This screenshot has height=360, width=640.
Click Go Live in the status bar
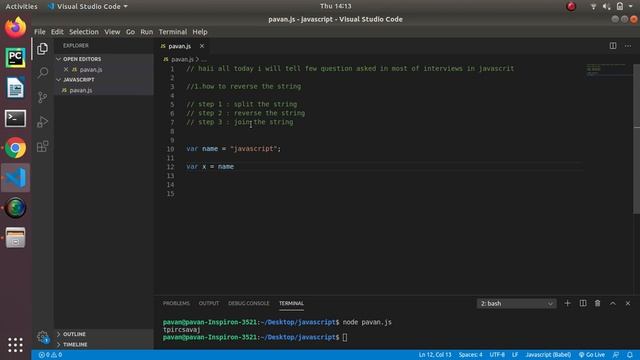(x=592, y=355)
